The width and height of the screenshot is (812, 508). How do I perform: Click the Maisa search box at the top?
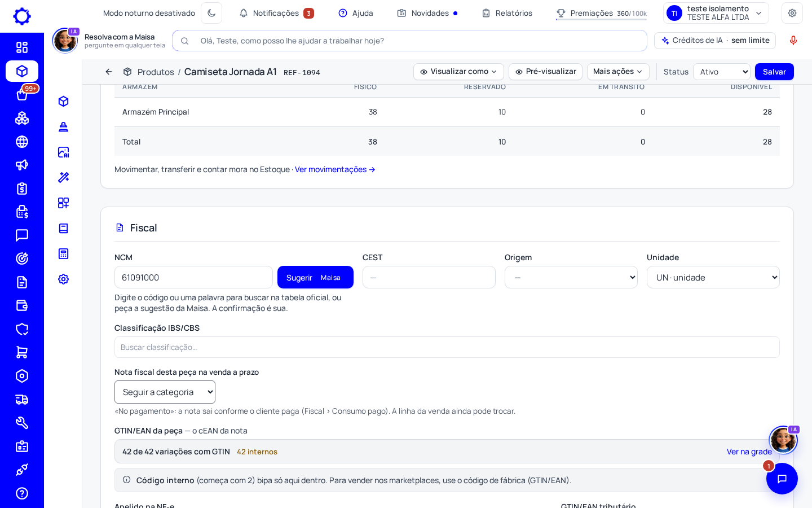410,41
